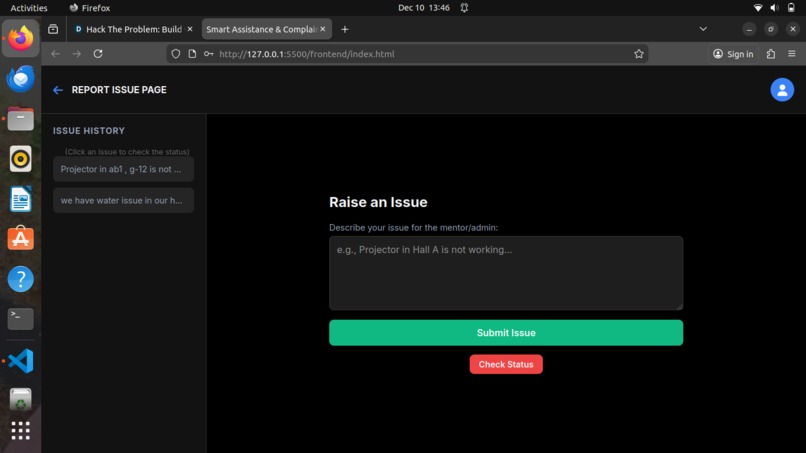This screenshot has height=453, width=806.
Task: Go back using the blue arrow icon
Action: 58,90
